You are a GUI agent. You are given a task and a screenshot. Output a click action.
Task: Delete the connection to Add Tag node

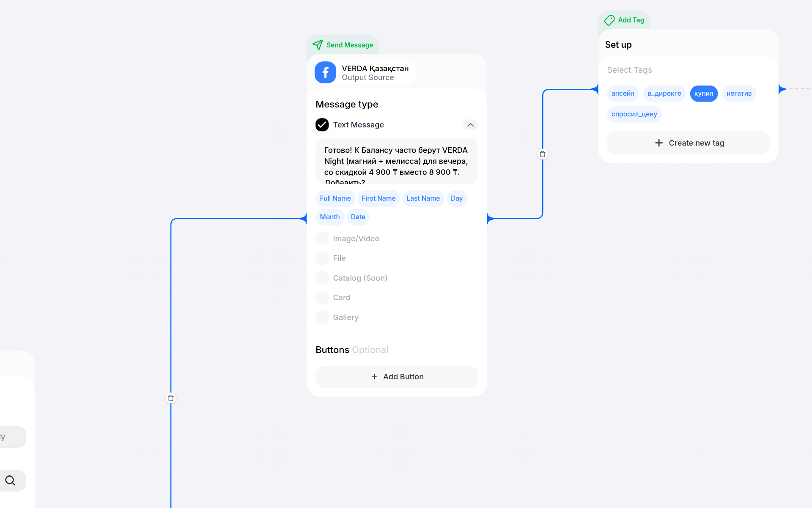(543, 154)
